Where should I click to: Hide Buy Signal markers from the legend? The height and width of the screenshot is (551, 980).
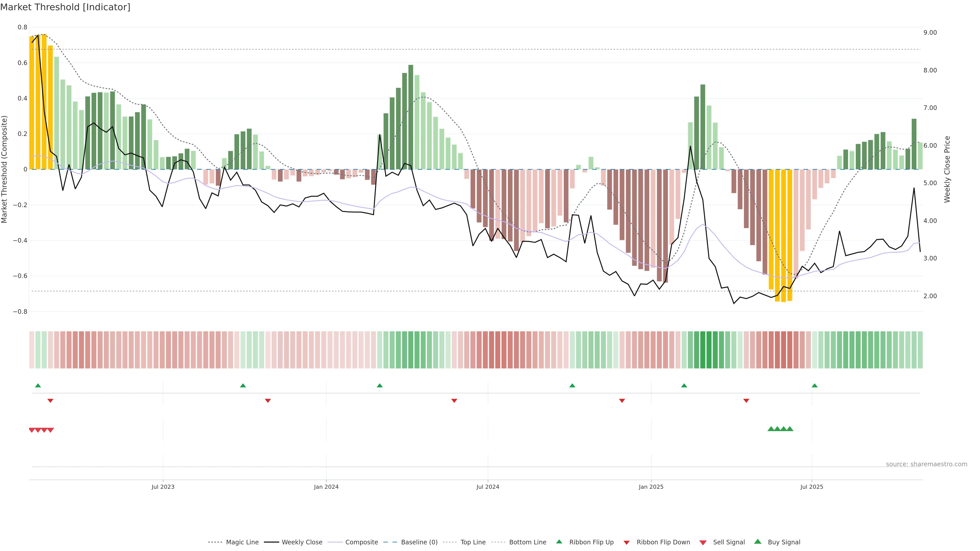coord(784,542)
